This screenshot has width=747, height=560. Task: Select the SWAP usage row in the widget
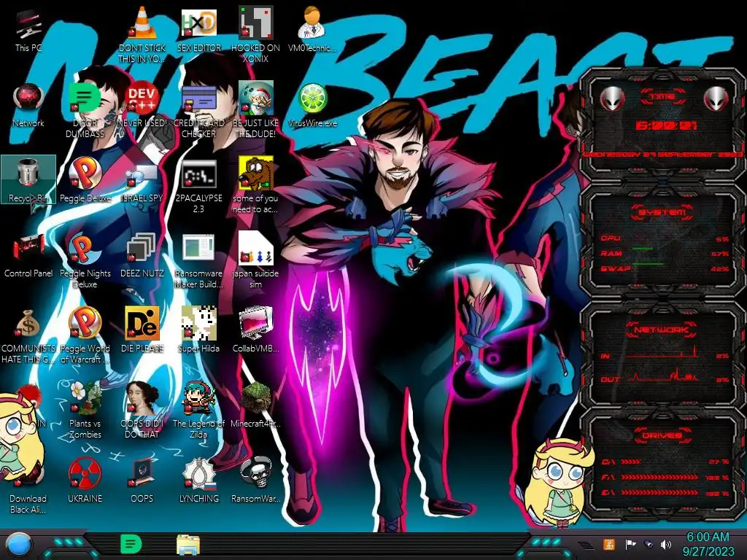(665, 268)
